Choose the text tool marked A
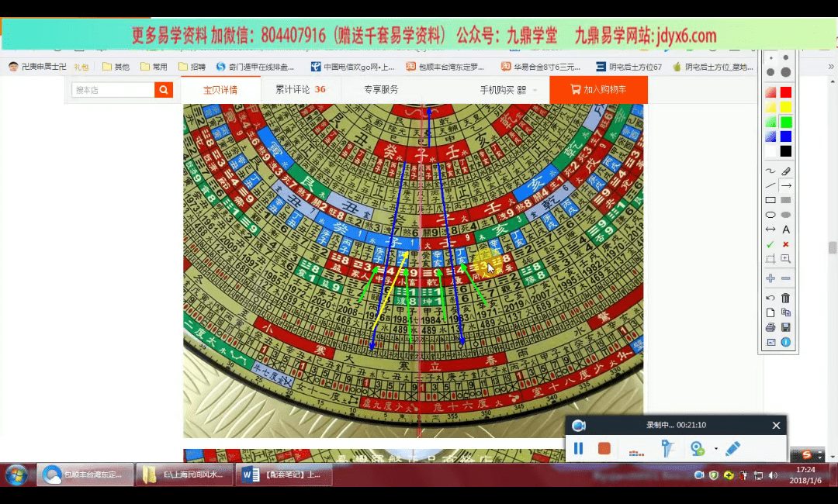The height and width of the screenshot is (504, 838). click(786, 230)
